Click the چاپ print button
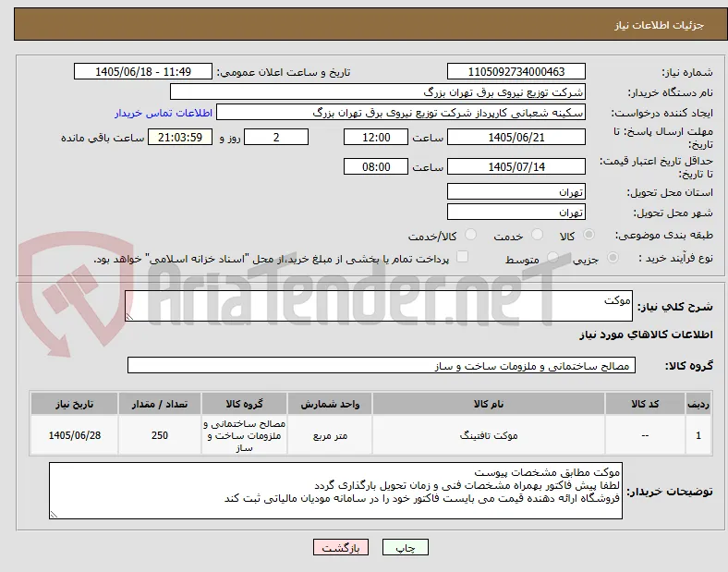The height and width of the screenshot is (572, 728). coord(406,547)
